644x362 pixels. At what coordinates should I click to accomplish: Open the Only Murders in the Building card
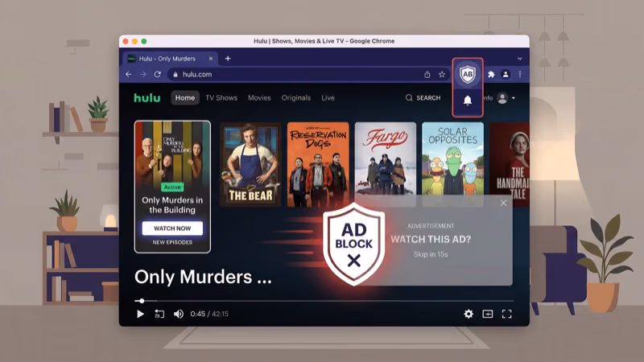tap(172, 187)
